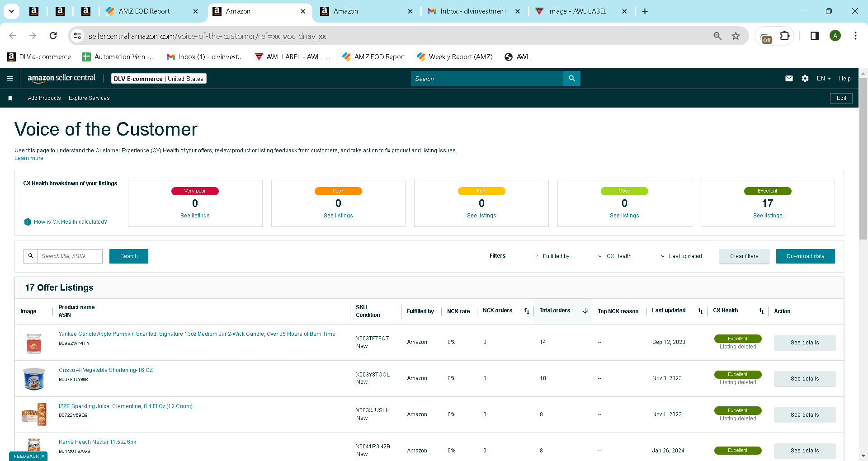See details for Yankee Candle listing
The width and height of the screenshot is (868, 461).
(805, 343)
